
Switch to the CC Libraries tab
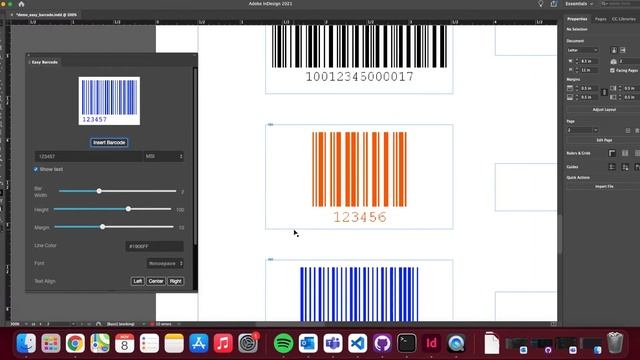(624, 19)
